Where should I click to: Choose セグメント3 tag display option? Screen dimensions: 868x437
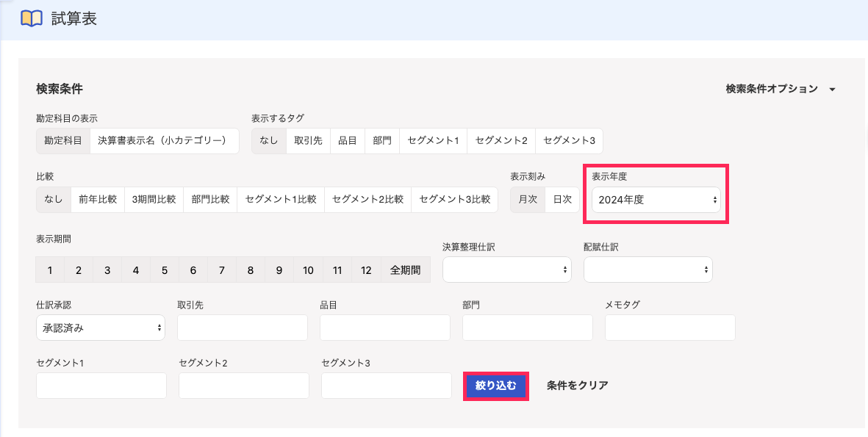point(569,141)
